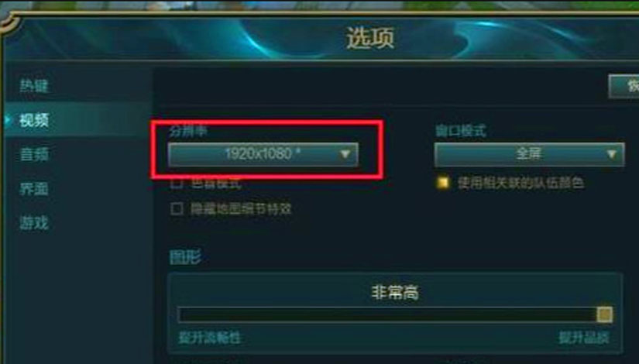Select the 游戏 tab in the sidebar
This screenshot has height=364, width=639.
coord(34,223)
